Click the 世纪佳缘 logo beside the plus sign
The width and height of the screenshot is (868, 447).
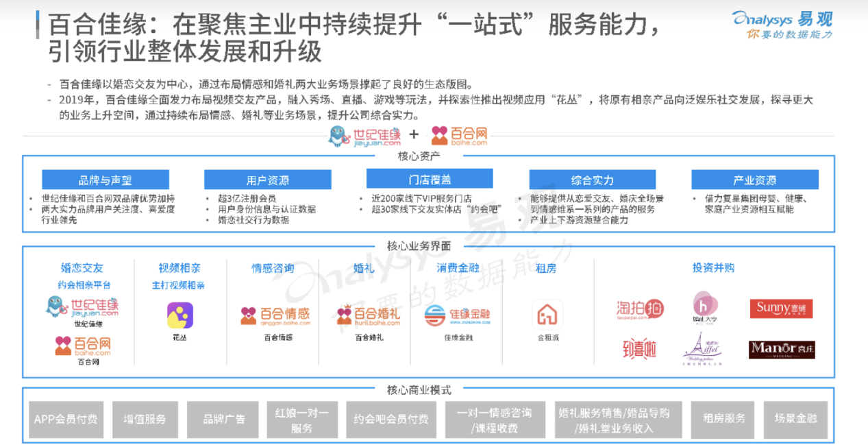364,136
